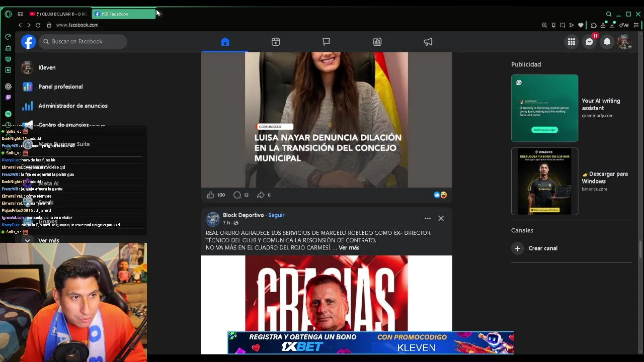
Task: Click the page vertical scrollbar
Action: (x=640, y=248)
